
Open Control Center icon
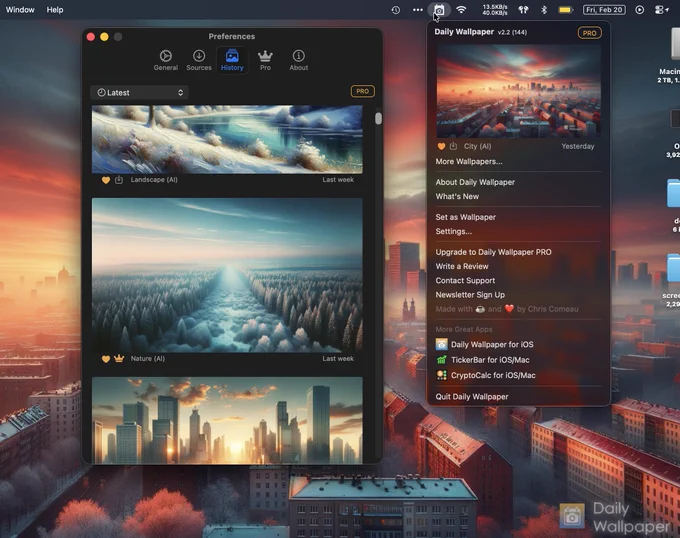(x=661, y=10)
